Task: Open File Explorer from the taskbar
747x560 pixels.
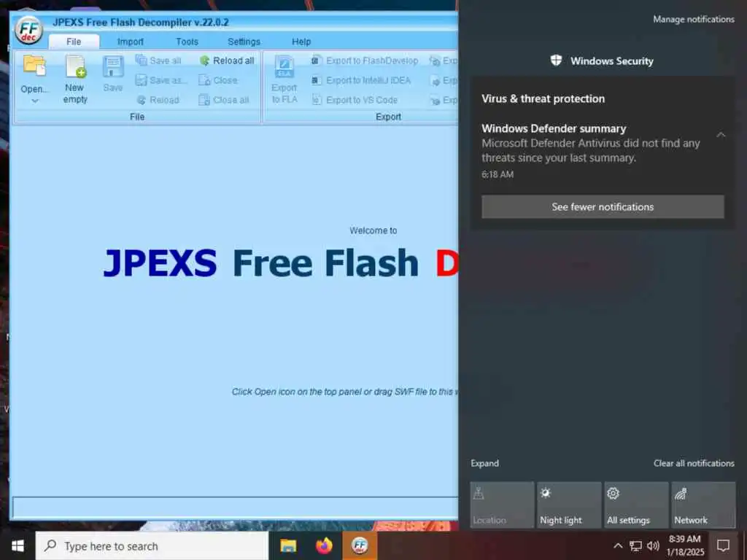Action: pyautogui.click(x=287, y=545)
